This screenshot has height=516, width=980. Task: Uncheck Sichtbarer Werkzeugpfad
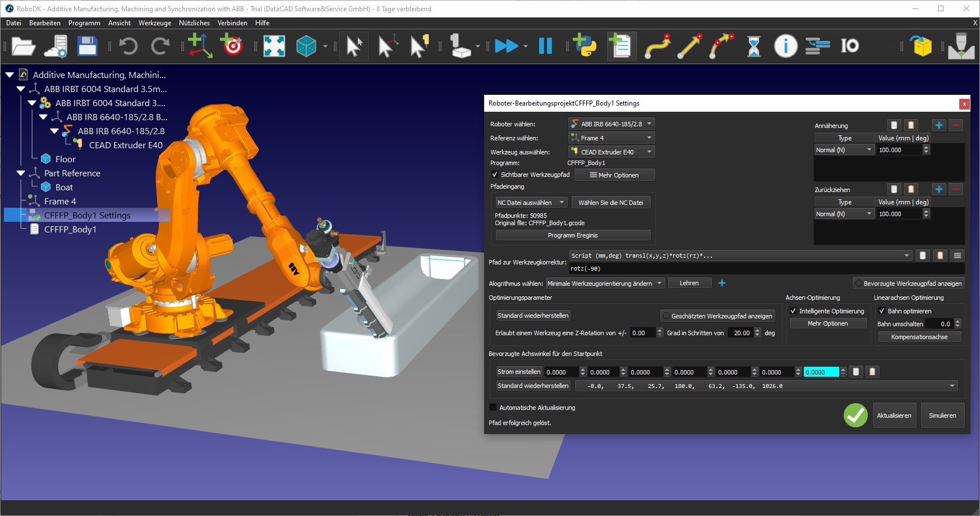(494, 175)
